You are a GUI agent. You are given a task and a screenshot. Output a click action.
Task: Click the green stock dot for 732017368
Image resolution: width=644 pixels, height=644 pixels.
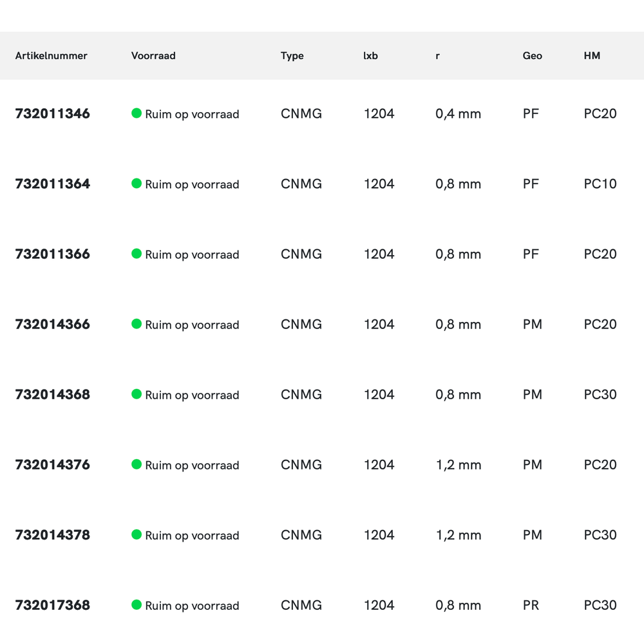137,605
